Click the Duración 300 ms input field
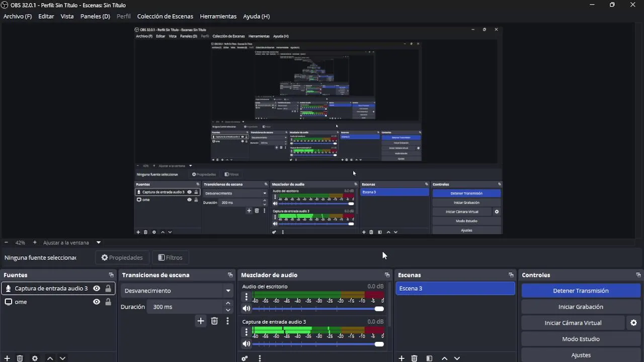This screenshot has width=644, height=362. pos(185,307)
